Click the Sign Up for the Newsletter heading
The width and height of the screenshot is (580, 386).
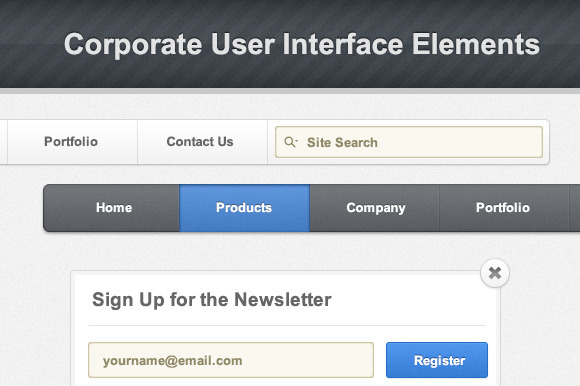pos(212,299)
